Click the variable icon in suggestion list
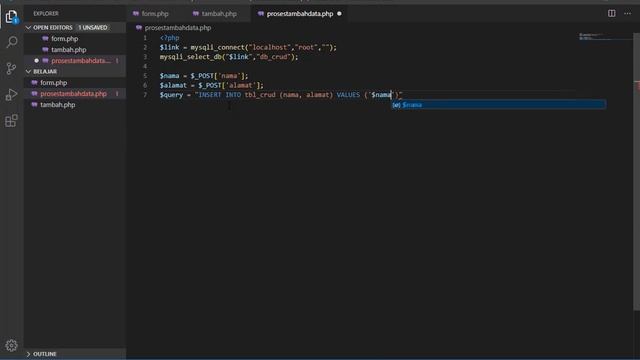Screen dimensions: 640x360 396,105
